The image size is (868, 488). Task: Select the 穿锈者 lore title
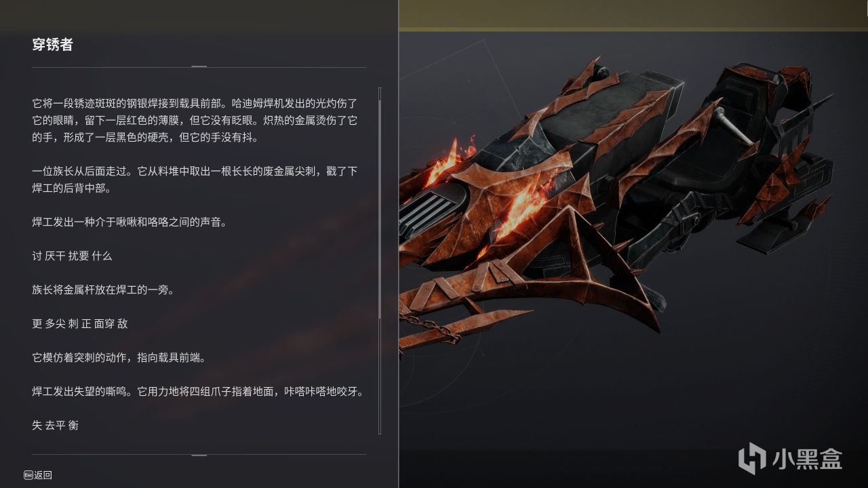pyautogui.click(x=52, y=45)
